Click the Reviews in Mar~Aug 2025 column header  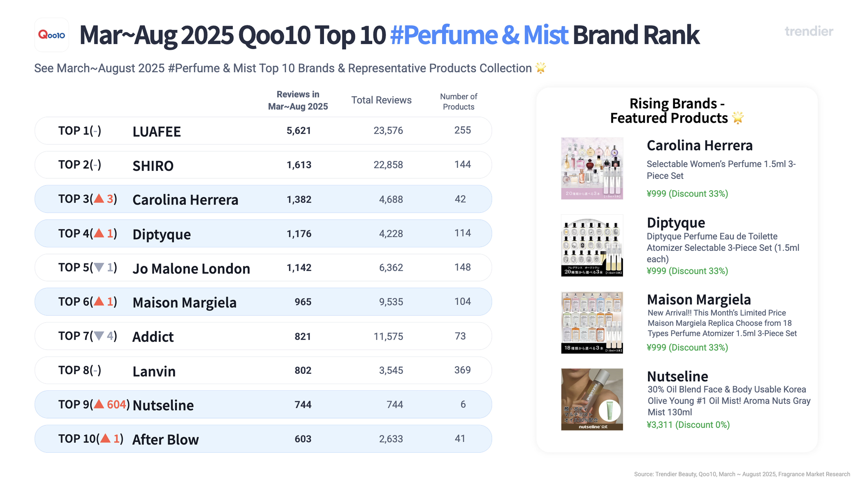[298, 100]
